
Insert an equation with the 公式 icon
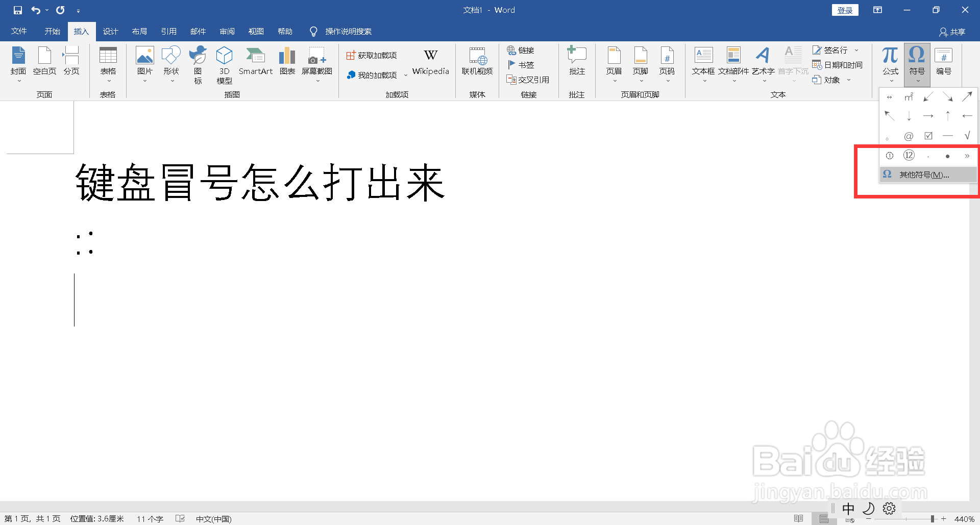pos(890,61)
